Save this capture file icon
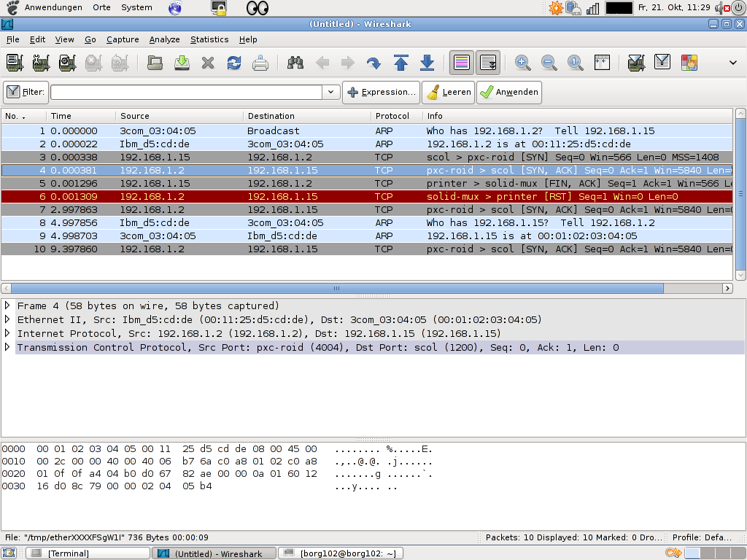Image resolution: width=747 pixels, height=560 pixels. point(182,63)
